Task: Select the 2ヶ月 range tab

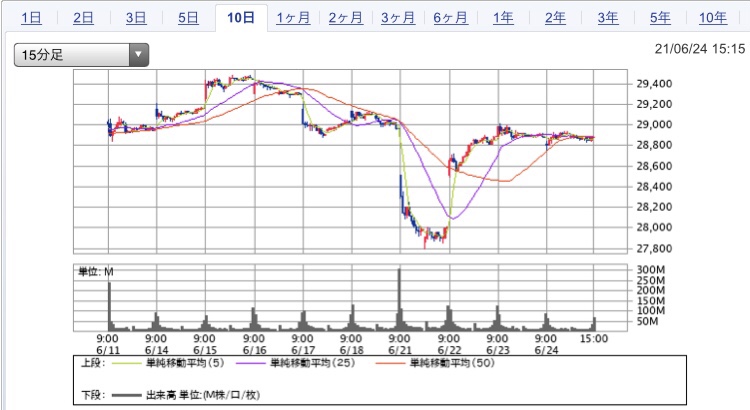Action: coord(346,18)
